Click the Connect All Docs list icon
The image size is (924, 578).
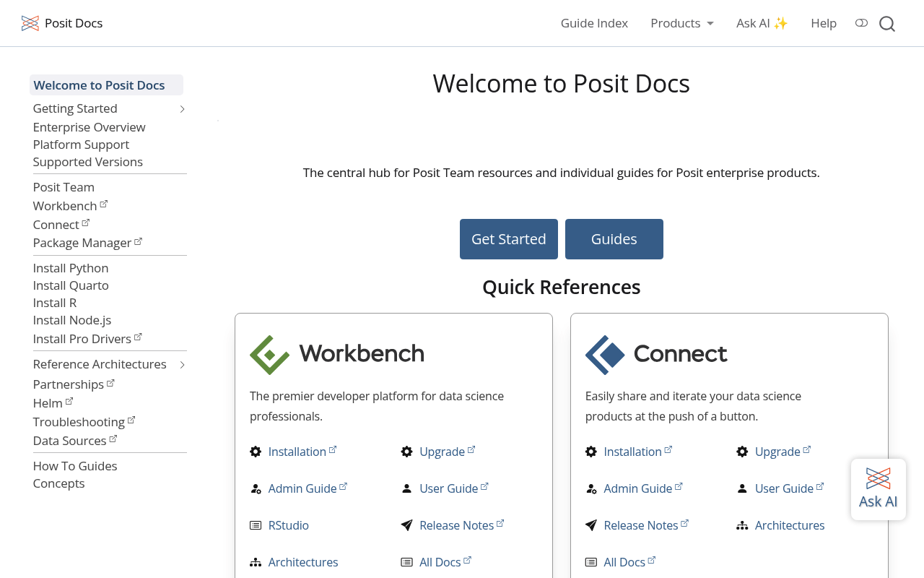[x=591, y=562]
